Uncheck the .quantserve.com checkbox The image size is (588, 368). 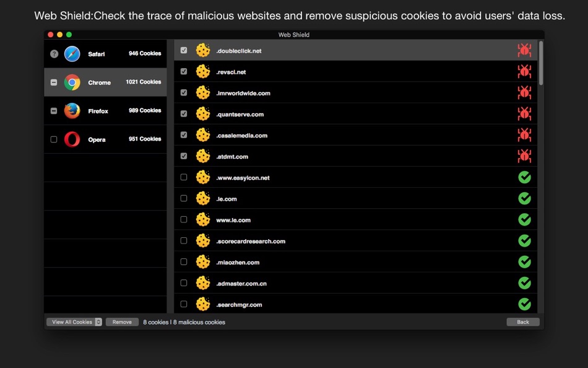tap(184, 113)
